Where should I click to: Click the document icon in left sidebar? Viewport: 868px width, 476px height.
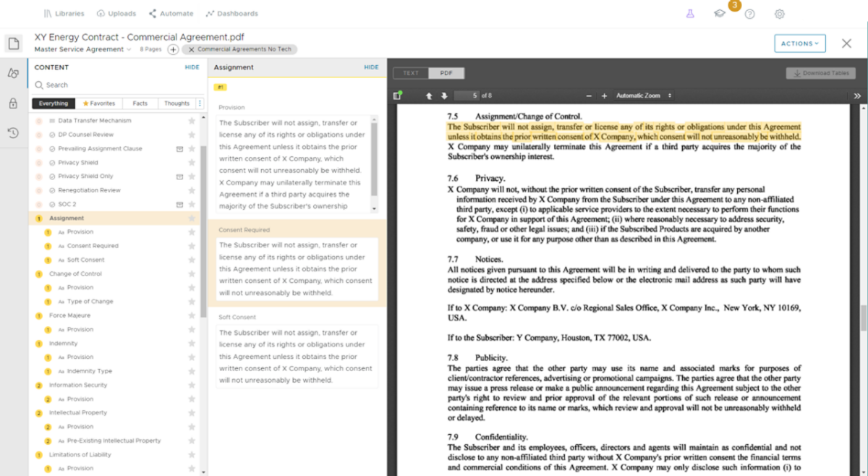coord(13,43)
